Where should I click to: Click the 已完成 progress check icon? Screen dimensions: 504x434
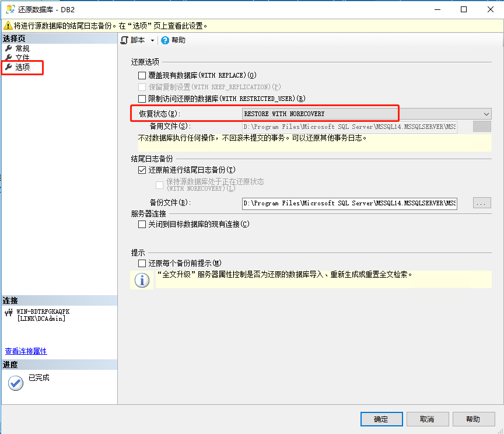tap(16, 383)
